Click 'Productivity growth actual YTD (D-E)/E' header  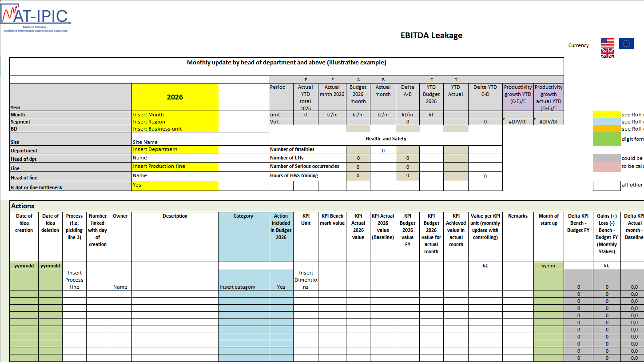tap(549, 97)
